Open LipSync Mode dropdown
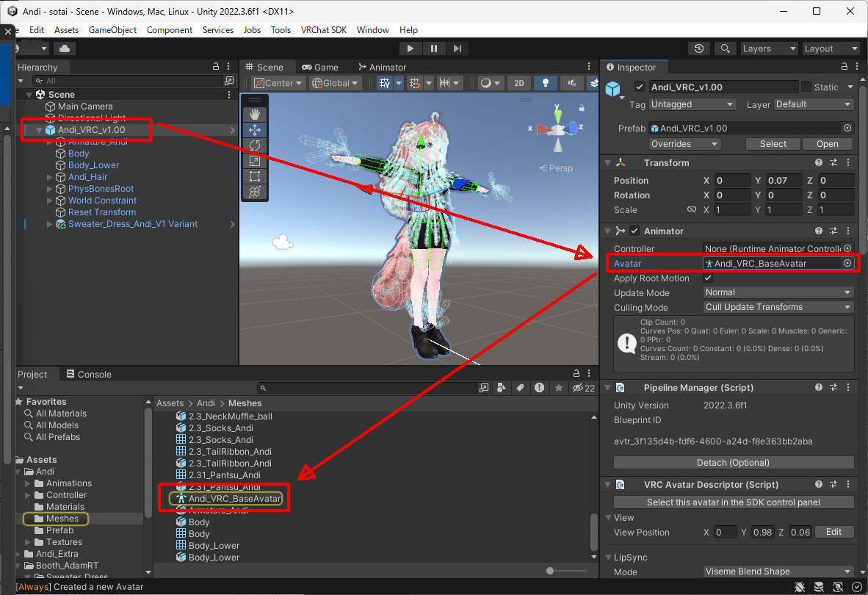This screenshot has width=868, height=595. pos(778,571)
